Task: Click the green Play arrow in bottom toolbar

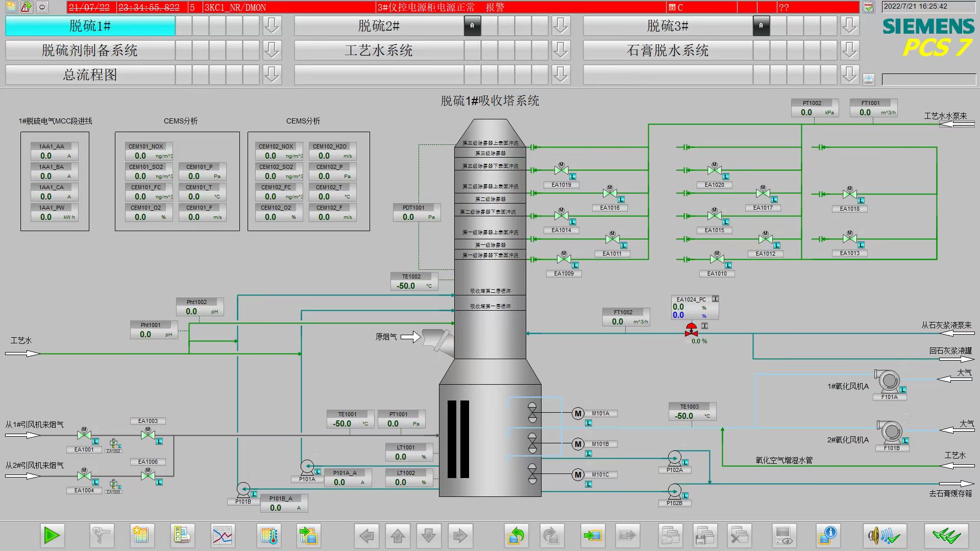Action: point(52,535)
